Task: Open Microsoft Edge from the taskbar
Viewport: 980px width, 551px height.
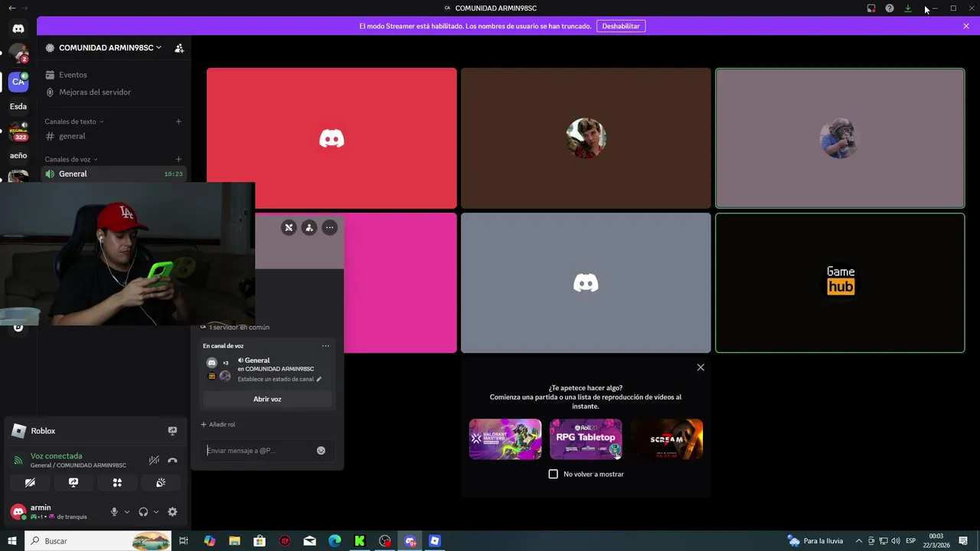Action: coord(335,541)
